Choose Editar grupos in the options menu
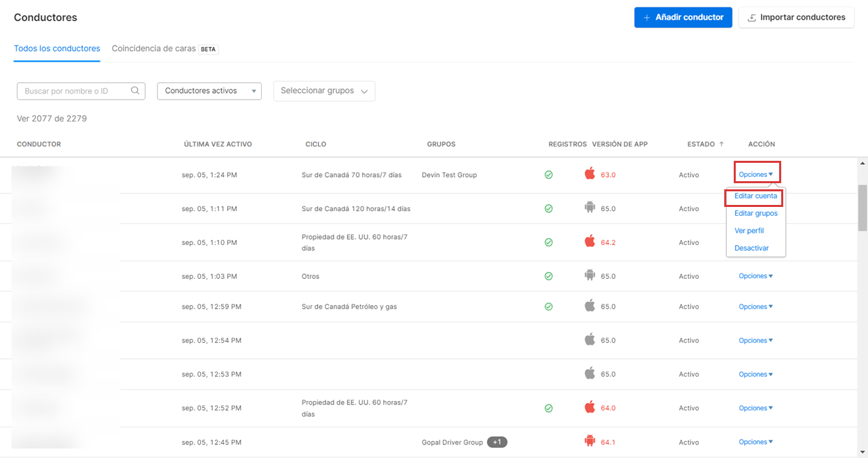This screenshot has width=868, height=458. coord(755,213)
